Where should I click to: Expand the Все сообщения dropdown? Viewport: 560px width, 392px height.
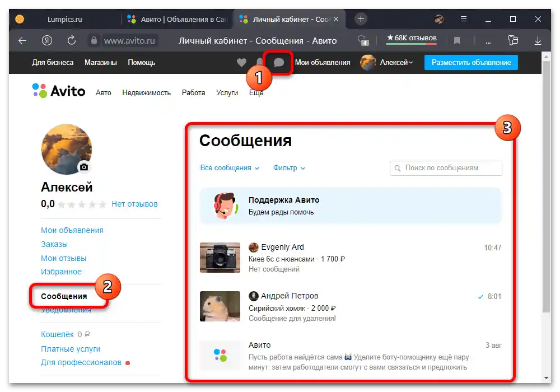(230, 168)
